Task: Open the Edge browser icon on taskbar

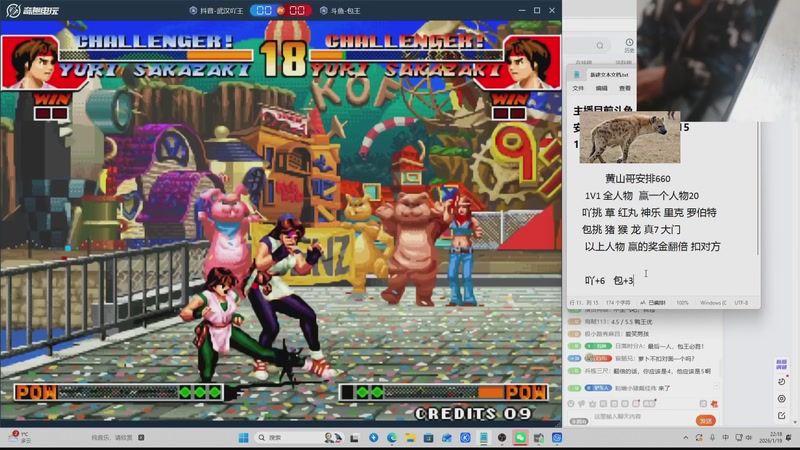Action: pos(392,438)
